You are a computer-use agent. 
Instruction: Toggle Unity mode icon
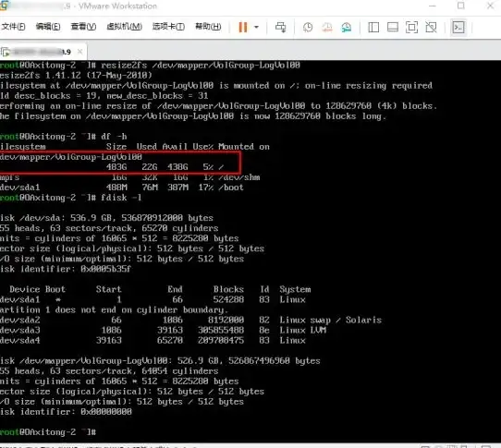click(x=431, y=27)
